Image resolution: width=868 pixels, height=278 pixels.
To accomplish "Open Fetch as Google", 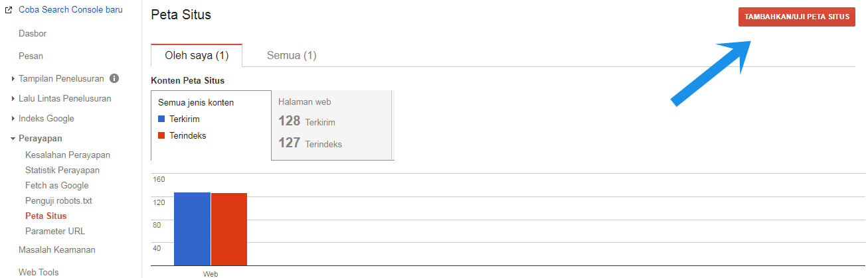I will point(57,185).
